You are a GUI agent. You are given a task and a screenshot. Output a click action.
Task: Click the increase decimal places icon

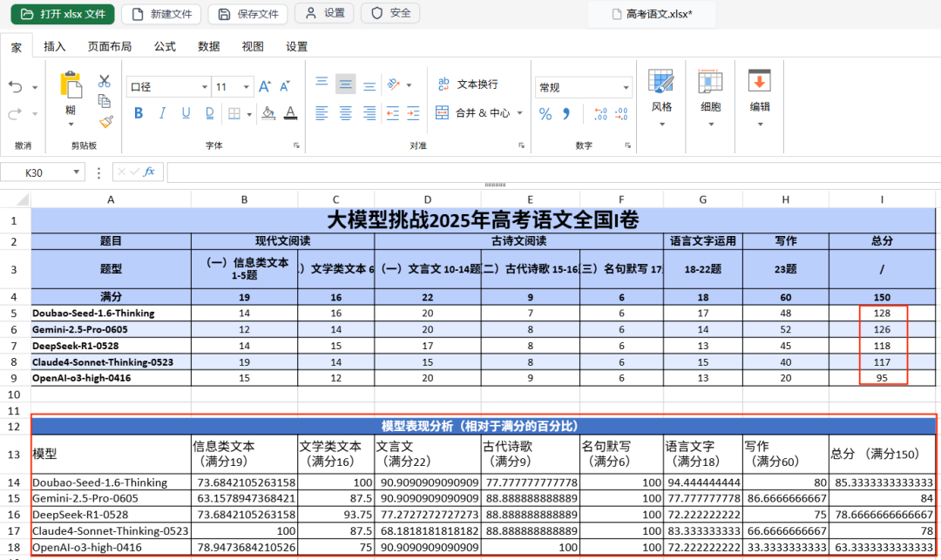tap(599, 113)
